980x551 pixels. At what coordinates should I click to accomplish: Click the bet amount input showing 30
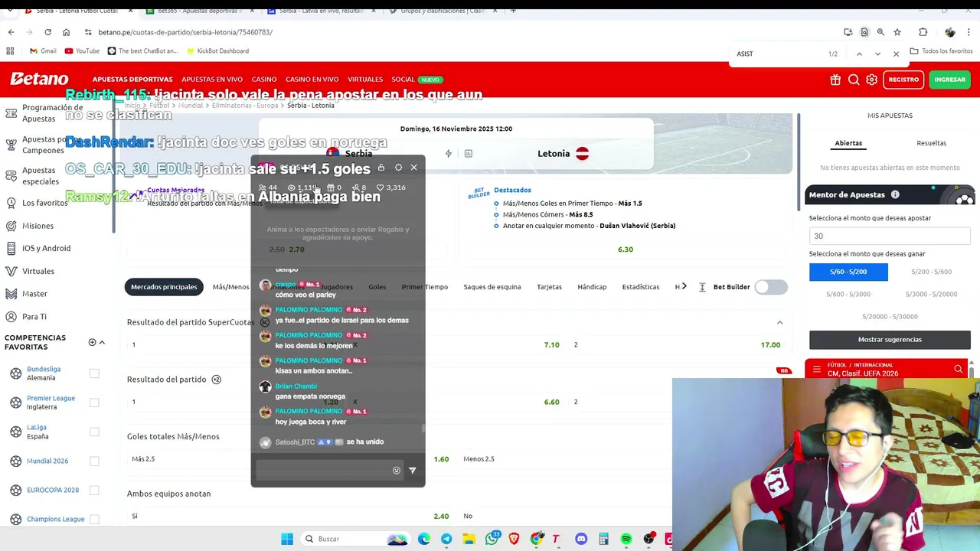tap(890, 236)
